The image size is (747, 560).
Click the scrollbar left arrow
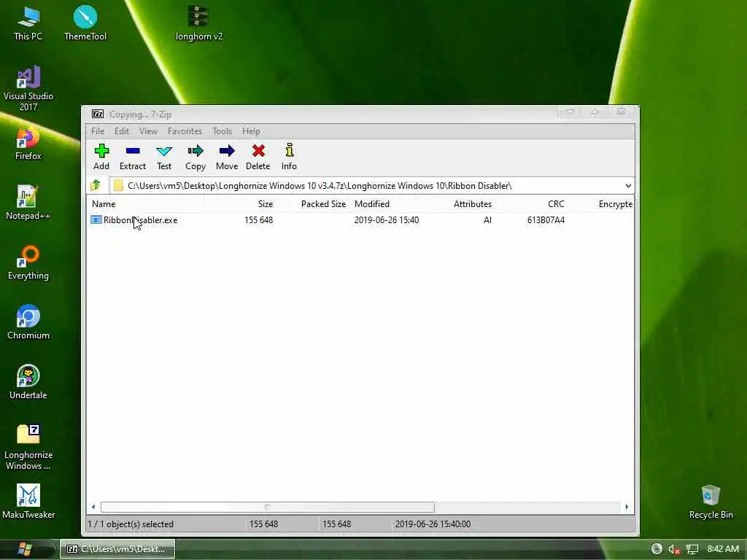click(x=93, y=507)
